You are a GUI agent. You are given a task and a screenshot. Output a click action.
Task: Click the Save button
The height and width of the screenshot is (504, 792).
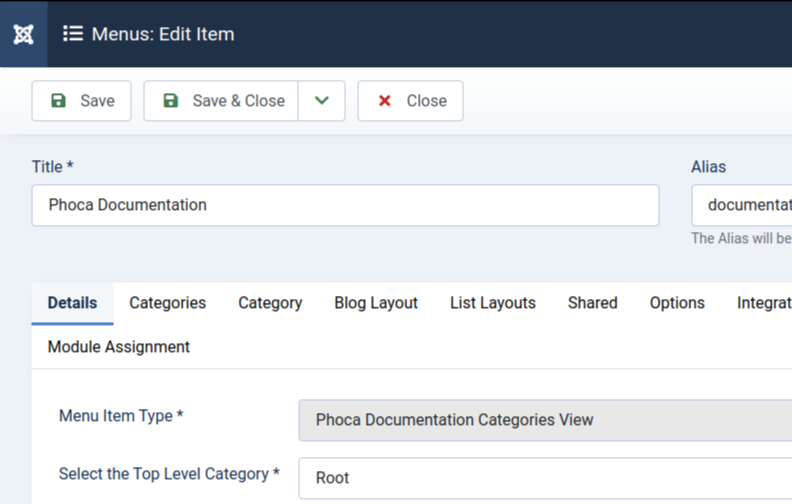[82, 101]
